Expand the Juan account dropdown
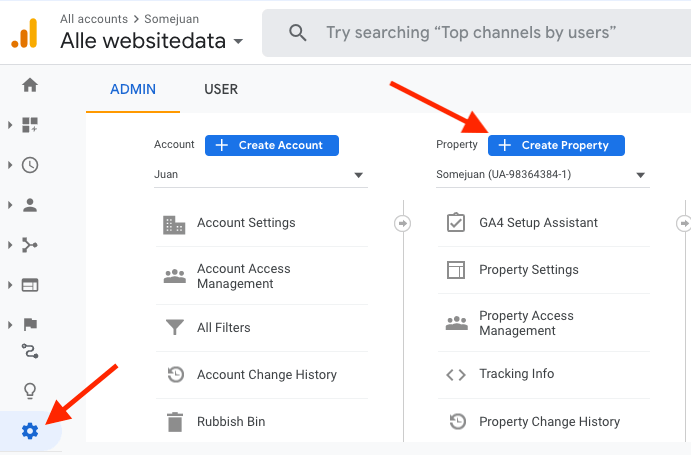The width and height of the screenshot is (691, 455). [x=260, y=175]
